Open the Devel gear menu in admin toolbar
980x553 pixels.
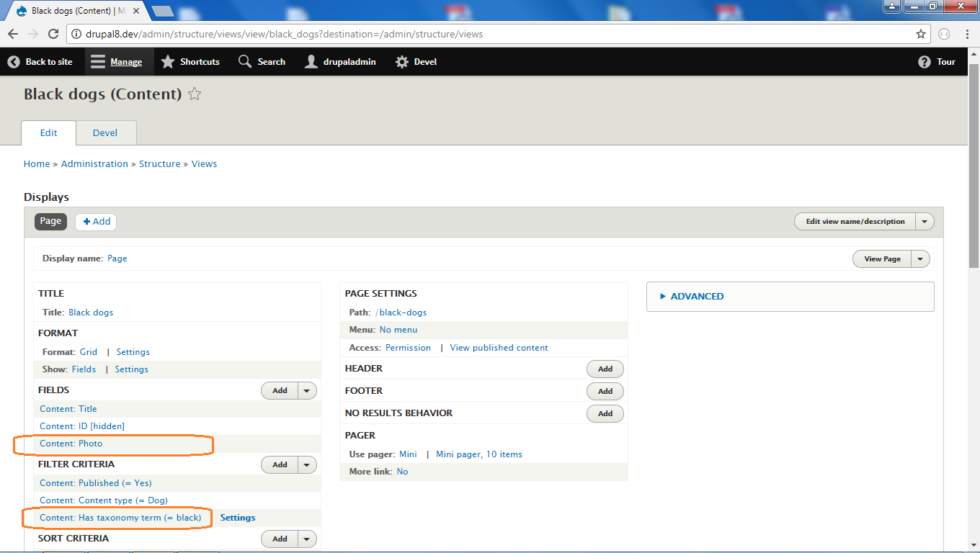click(416, 61)
